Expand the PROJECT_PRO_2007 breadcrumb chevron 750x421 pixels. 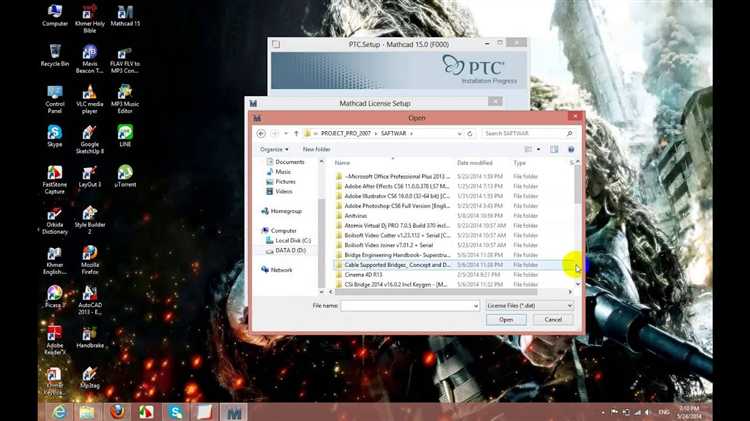375,133
